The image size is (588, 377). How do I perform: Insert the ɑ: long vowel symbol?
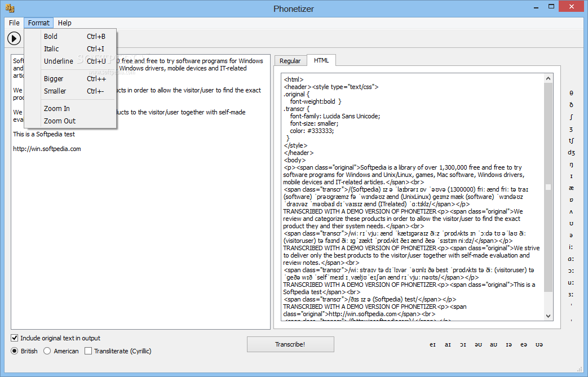(x=571, y=259)
